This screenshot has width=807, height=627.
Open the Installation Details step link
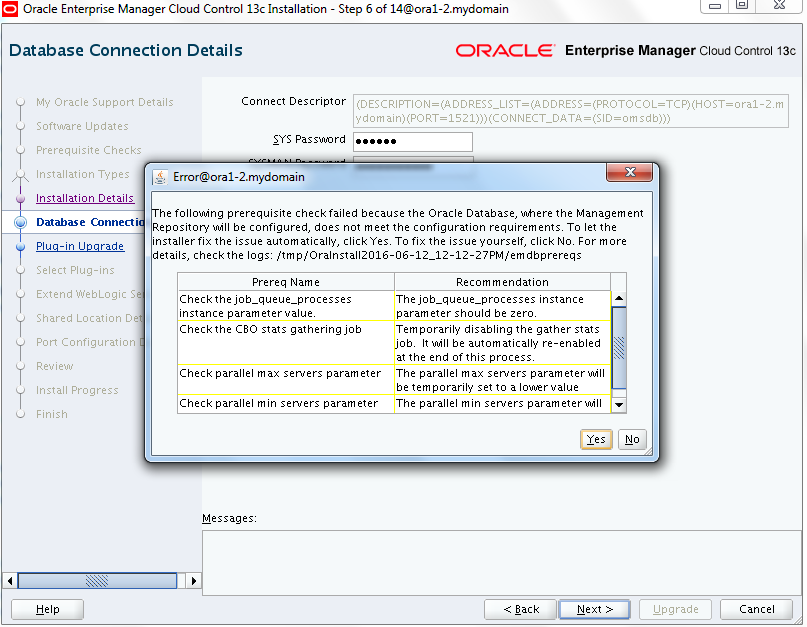[x=84, y=198]
